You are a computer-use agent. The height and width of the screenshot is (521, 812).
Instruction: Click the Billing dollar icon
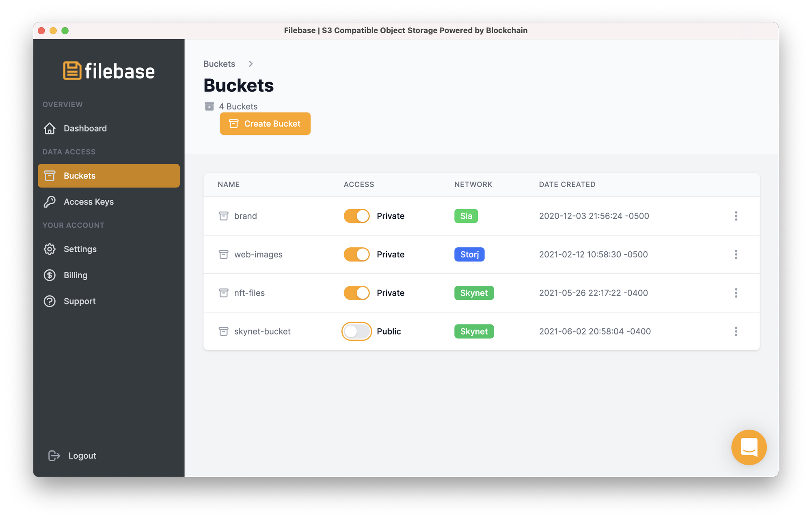click(x=50, y=275)
